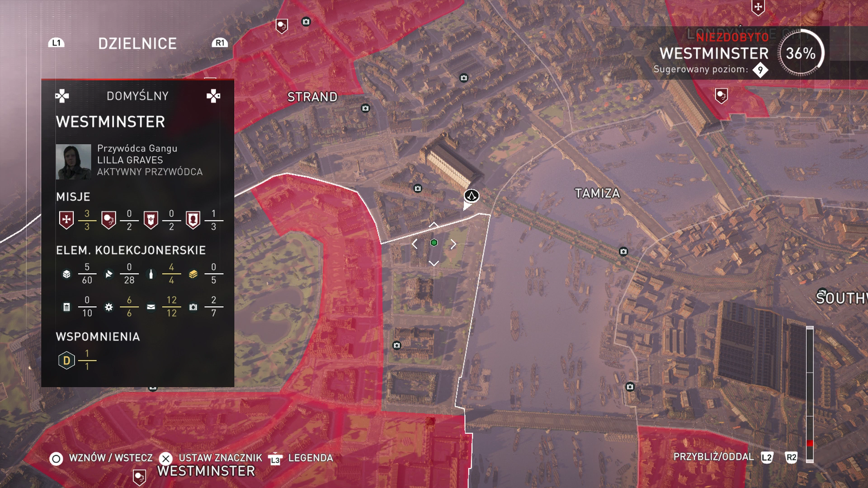Select the memories D hexagon icon
Viewport: 868px width, 488px height.
pos(66,361)
